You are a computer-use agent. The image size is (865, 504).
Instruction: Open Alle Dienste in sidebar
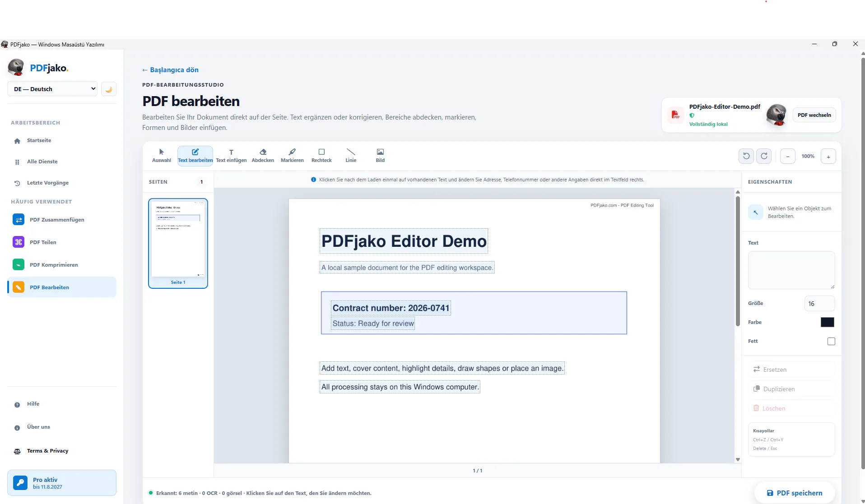click(61, 162)
